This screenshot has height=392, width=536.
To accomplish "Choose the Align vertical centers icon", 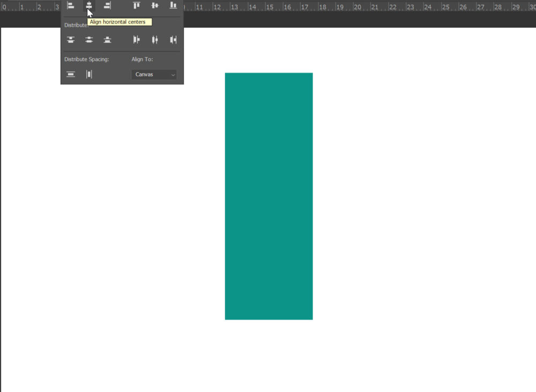I will [x=155, y=5].
